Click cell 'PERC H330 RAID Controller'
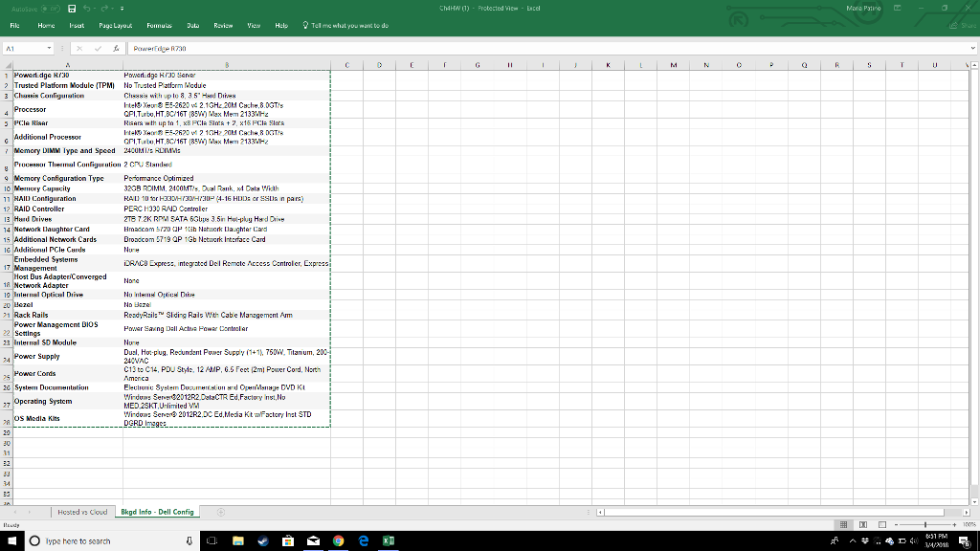 [227, 209]
